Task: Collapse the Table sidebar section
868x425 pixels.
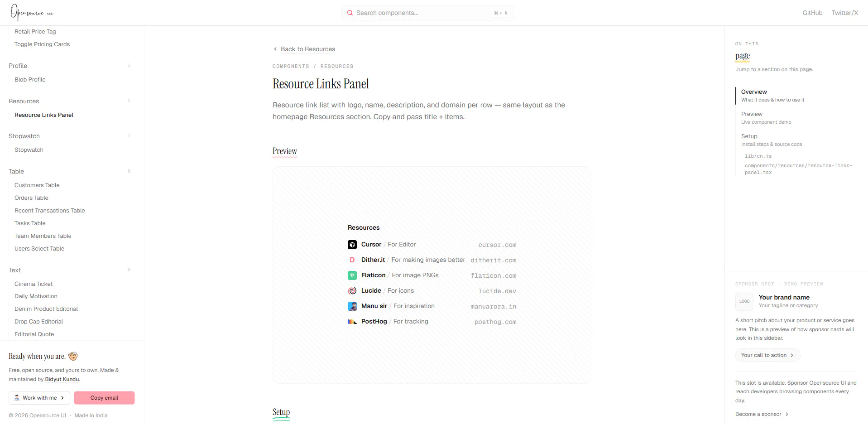Action: (x=69, y=171)
